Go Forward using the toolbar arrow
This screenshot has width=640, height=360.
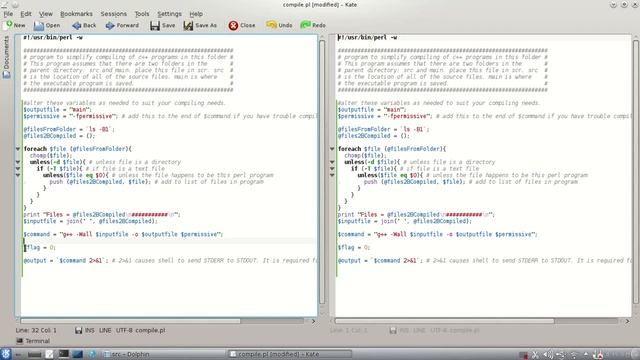coord(110,25)
